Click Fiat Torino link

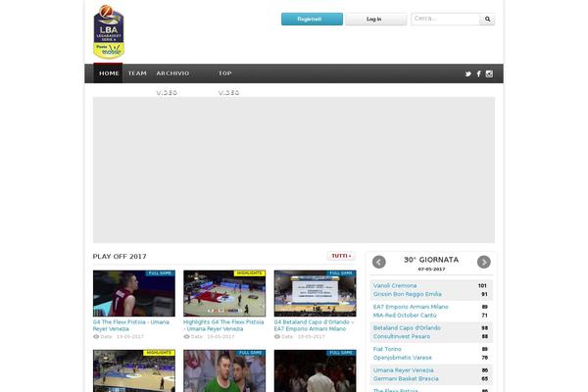click(387, 349)
